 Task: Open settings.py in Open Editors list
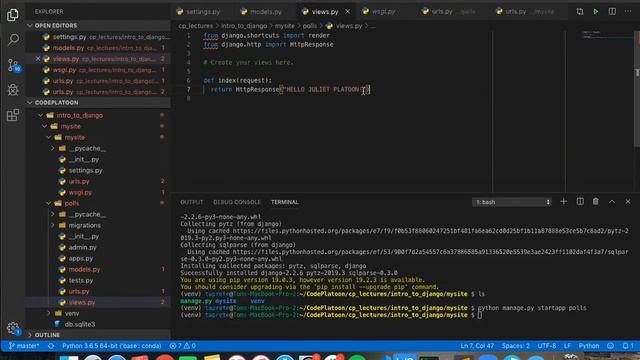tap(98, 37)
